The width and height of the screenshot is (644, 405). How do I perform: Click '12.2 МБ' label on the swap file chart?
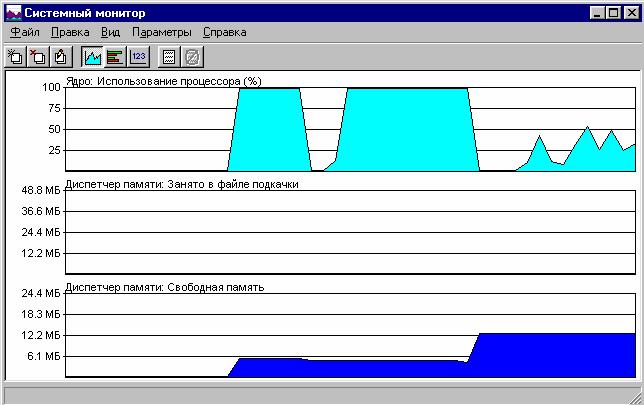41,253
